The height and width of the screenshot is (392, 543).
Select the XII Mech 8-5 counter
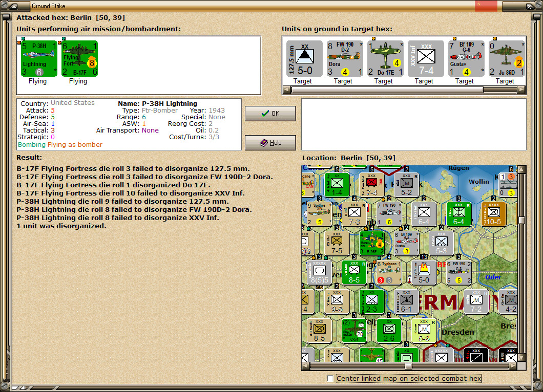[319, 331]
